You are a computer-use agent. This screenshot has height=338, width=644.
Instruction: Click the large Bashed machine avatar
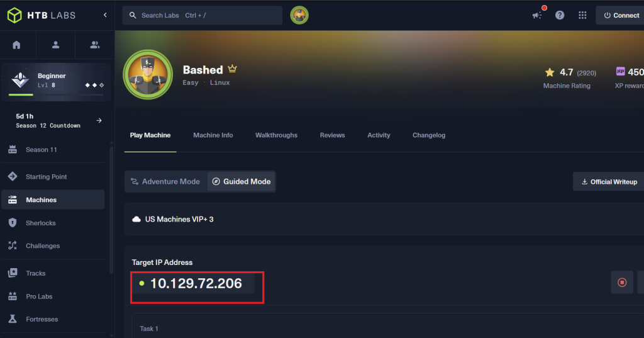148,75
